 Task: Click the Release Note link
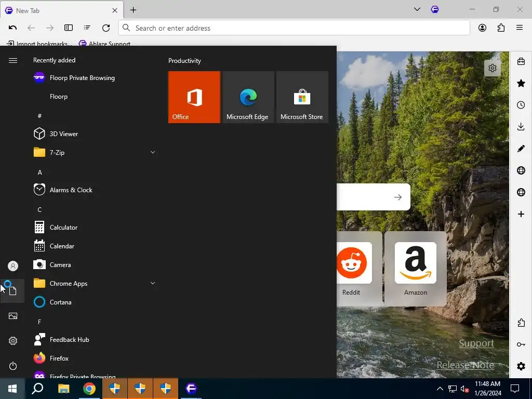point(465,365)
